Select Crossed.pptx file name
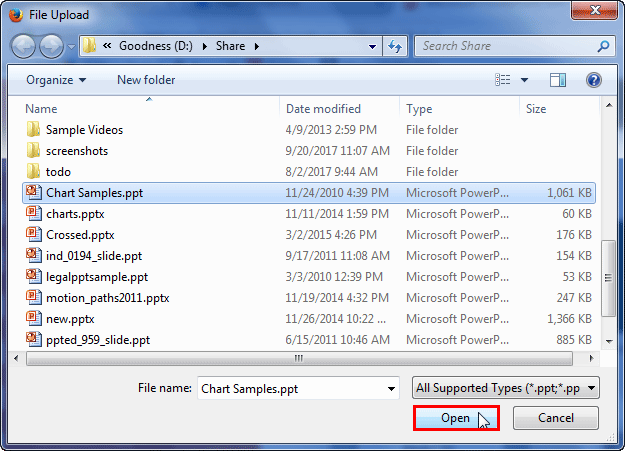Screen dimensions: 625x451 (x=80, y=235)
